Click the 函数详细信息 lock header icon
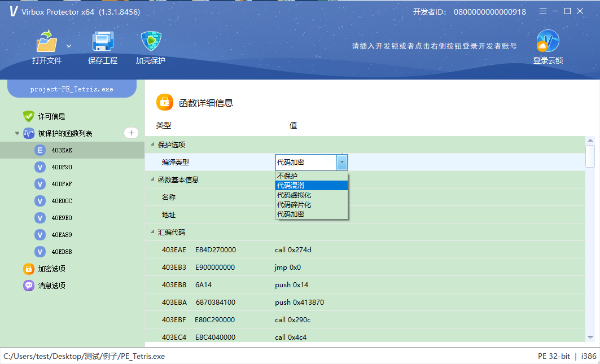This screenshot has width=600, height=364. [165, 102]
